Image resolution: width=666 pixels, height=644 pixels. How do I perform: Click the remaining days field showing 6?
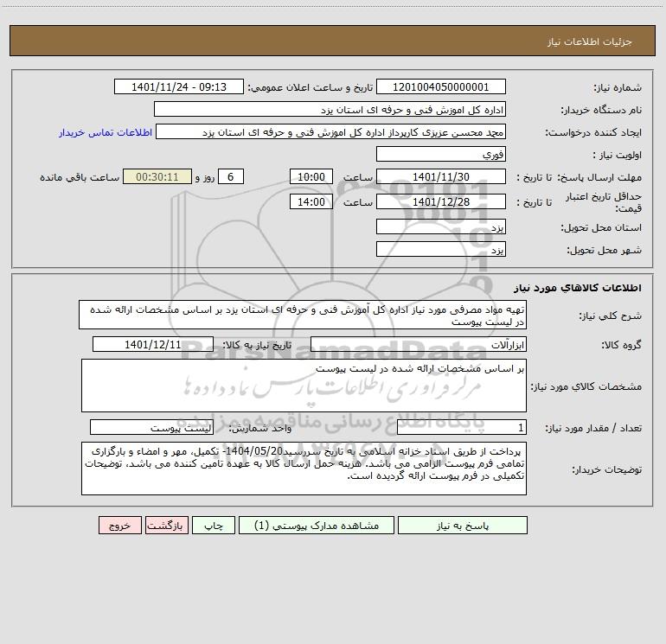click(231, 176)
